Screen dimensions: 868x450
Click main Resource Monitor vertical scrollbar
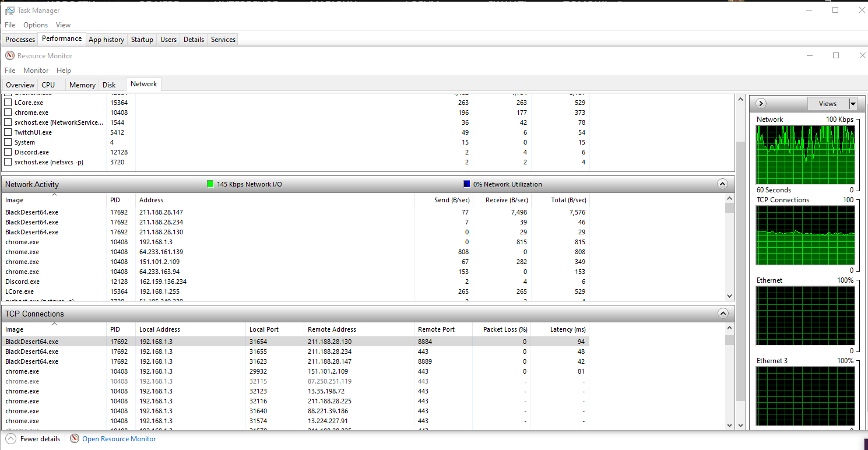click(740, 271)
